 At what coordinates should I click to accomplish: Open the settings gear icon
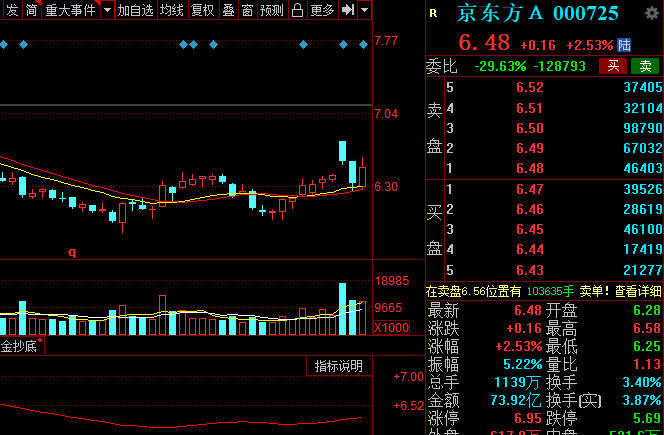click(x=652, y=14)
